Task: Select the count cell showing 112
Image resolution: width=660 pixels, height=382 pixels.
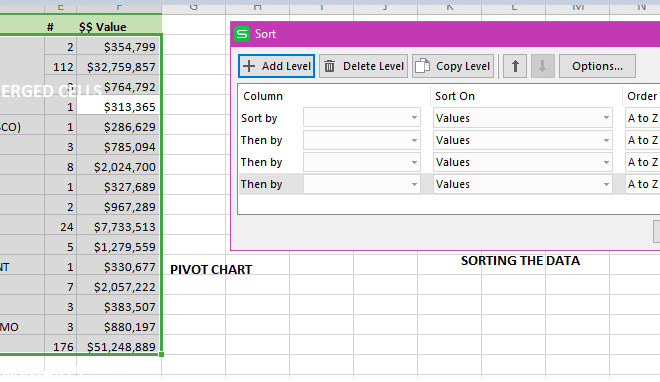Action: click(61, 66)
